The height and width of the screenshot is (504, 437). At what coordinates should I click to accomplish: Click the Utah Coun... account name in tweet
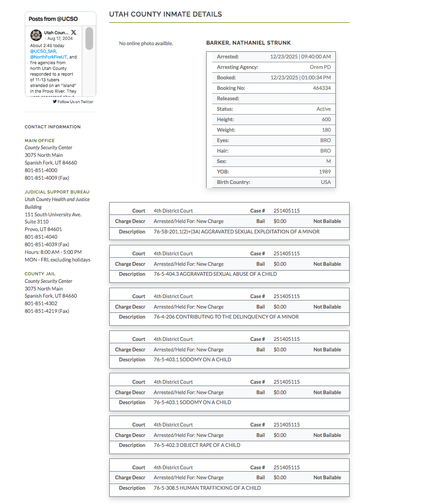tap(56, 32)
